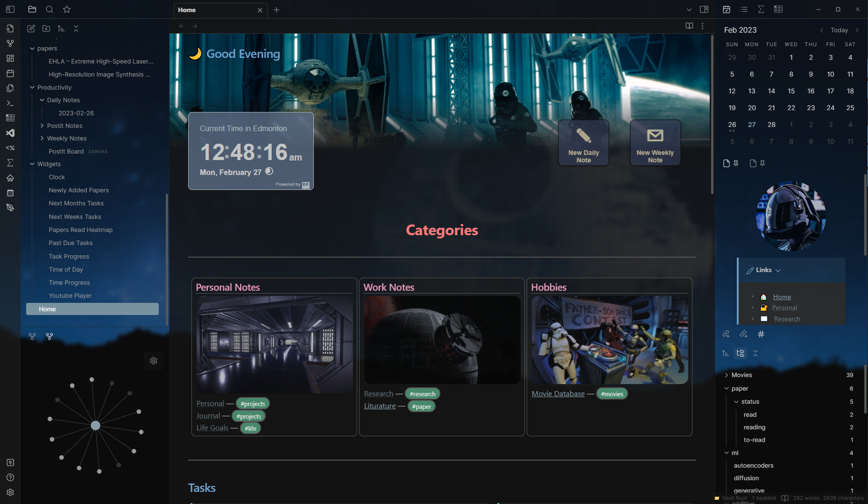Open graph settings gear icon
868x504 pixels.
[x=154, y=361]
